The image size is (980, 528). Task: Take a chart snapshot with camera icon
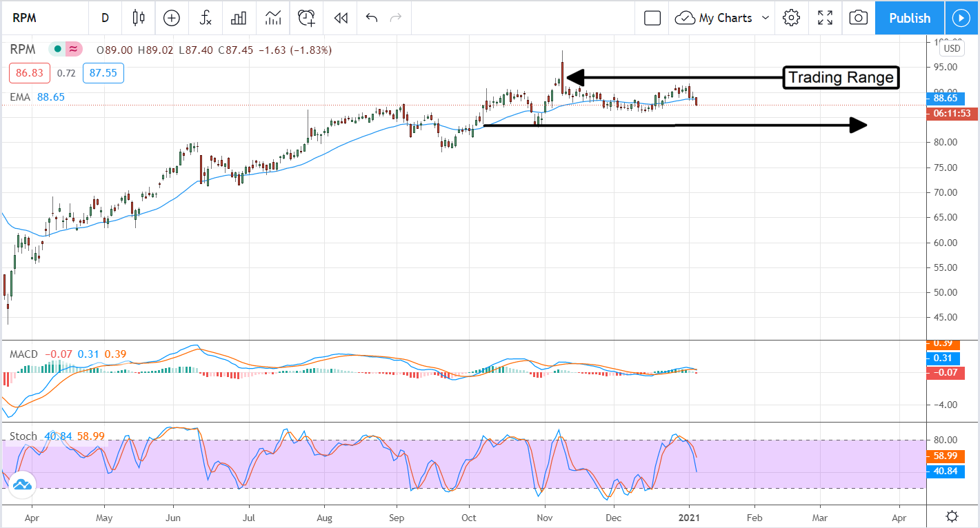pyautogui.click(x=858, y=18)
